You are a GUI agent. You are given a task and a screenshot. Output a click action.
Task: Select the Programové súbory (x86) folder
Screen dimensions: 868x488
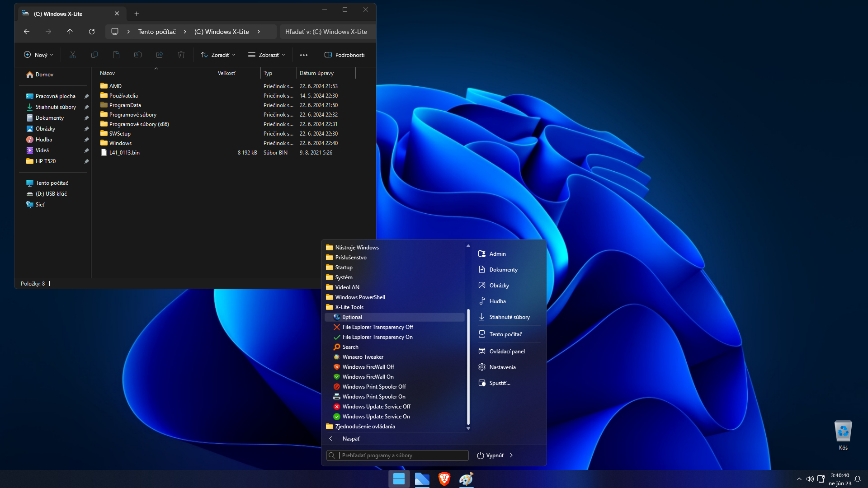[x=139, y=124]
